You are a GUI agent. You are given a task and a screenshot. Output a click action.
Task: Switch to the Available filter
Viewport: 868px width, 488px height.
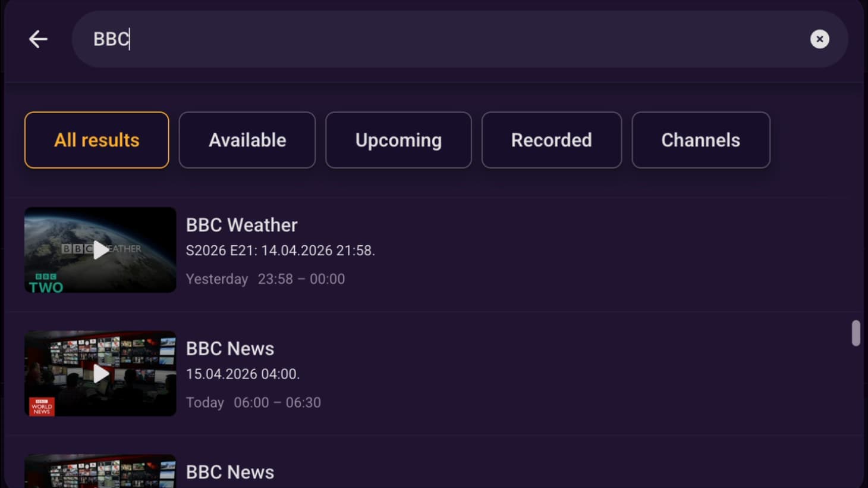click(247, 140)
